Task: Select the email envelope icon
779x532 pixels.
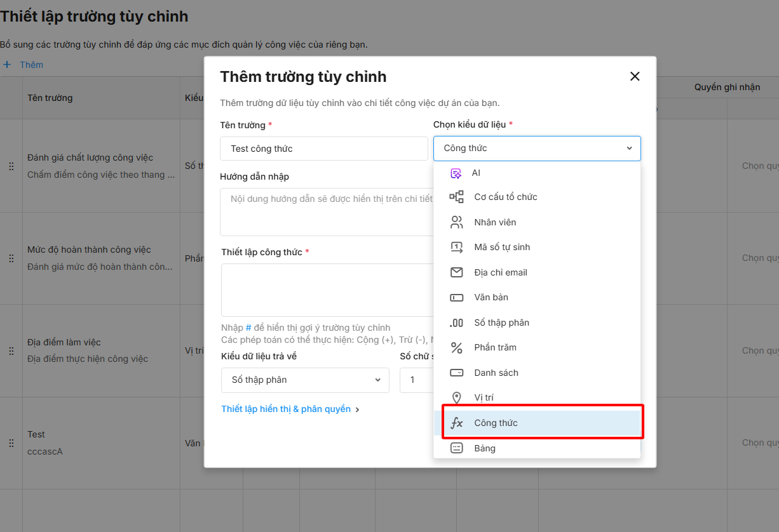Action: (x=456, y=272)
